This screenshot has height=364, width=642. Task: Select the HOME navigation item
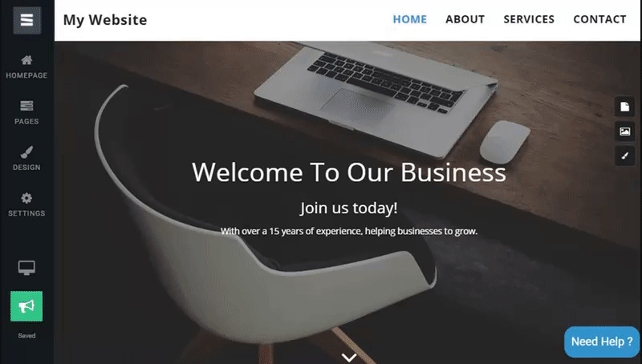coord(410,19)
